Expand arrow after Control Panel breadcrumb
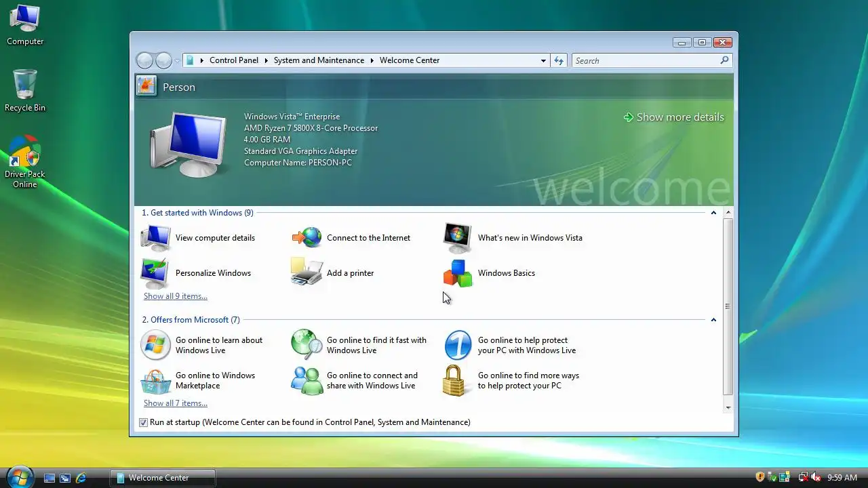The image size is (868, 488). pos(267,60)
